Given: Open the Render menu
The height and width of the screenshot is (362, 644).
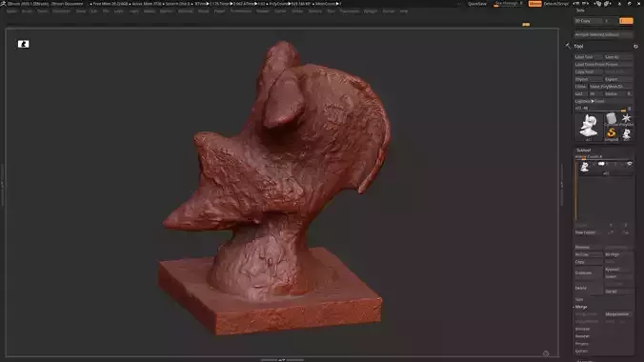Looking at the screenshot, I should coord(262,11).
